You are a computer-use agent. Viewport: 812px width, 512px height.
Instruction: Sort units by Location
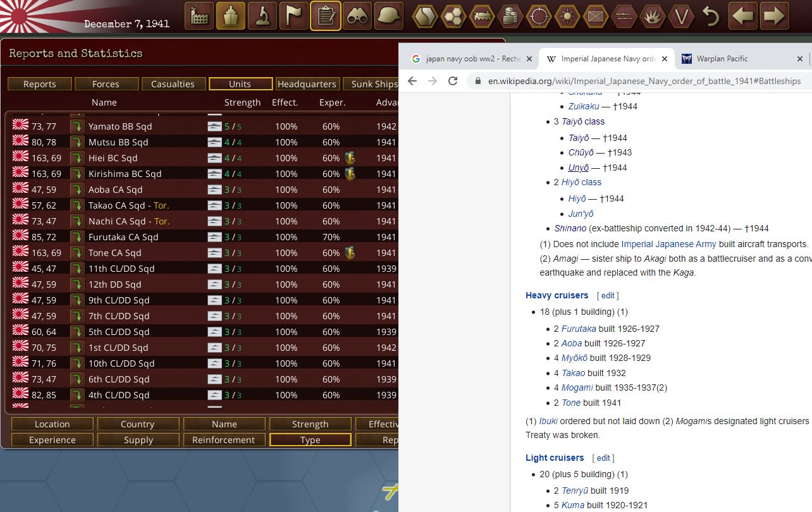tap(52, 424)
